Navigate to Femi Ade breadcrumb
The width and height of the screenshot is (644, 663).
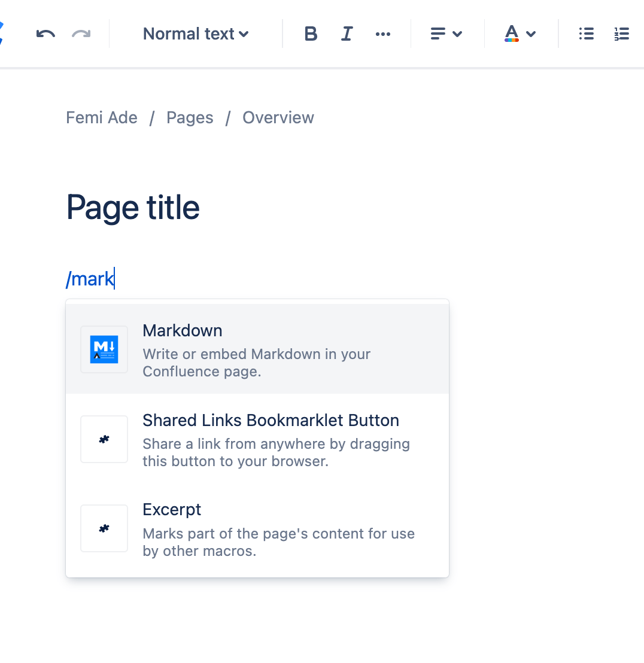point(102,117)
